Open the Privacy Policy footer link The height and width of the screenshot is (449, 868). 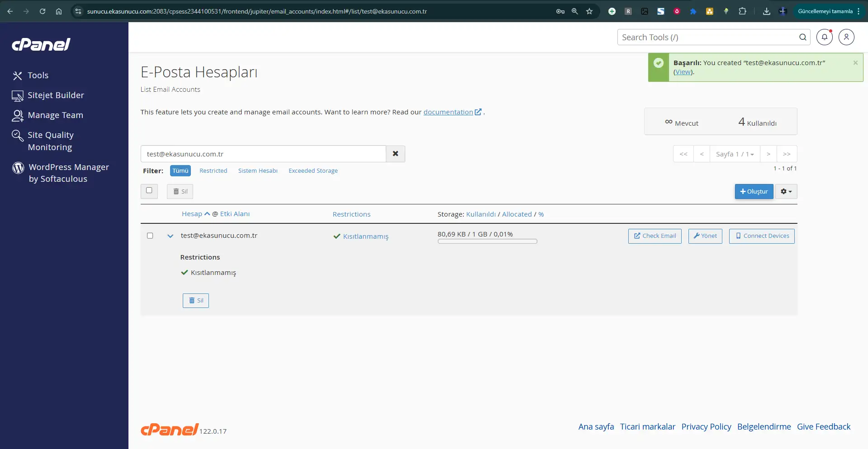coord(706,427)
